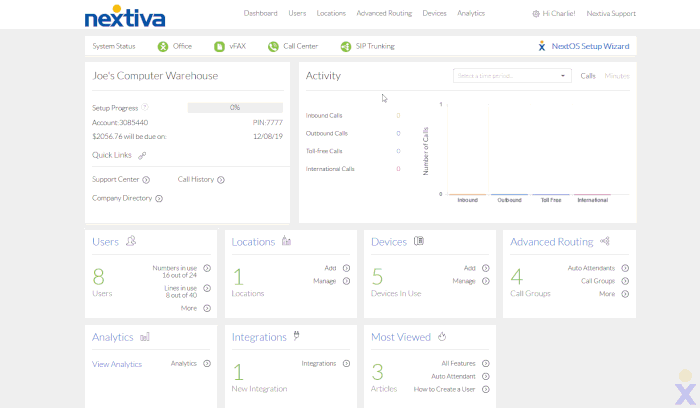Viewport: 700px width, 408px height.
Task: Click the Inbound Calls count
Action: click(x=398, y=116)
